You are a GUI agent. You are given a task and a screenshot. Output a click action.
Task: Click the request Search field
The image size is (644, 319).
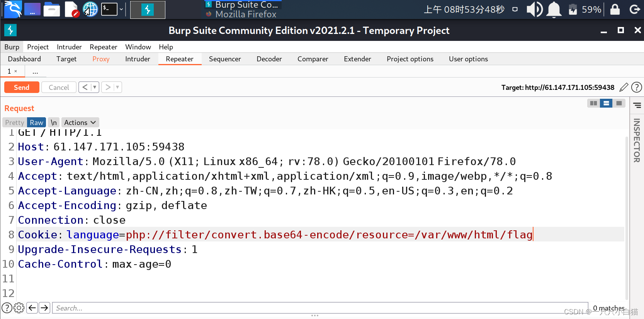[320, 308]
